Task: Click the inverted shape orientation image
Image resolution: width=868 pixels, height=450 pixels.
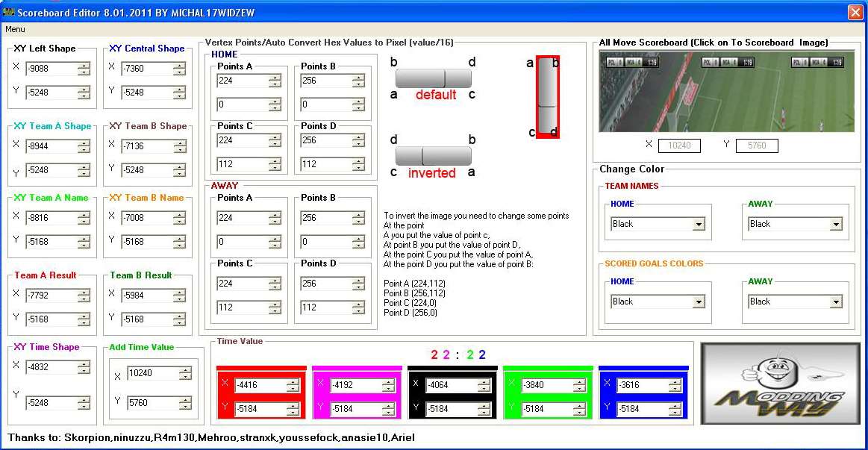Action: [x=433, y=156]
